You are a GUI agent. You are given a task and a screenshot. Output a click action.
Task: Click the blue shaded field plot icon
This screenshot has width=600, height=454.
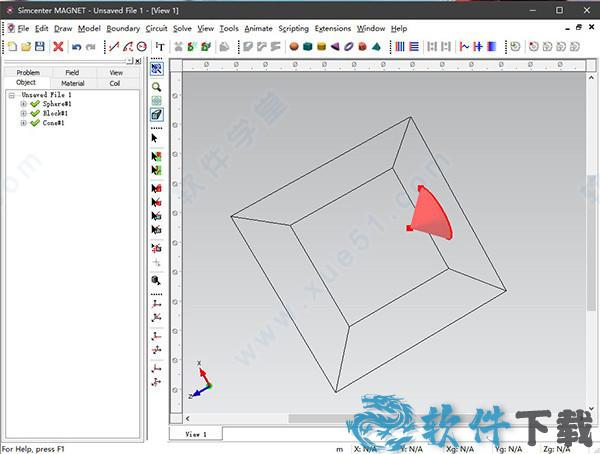(x=492, y=47)
